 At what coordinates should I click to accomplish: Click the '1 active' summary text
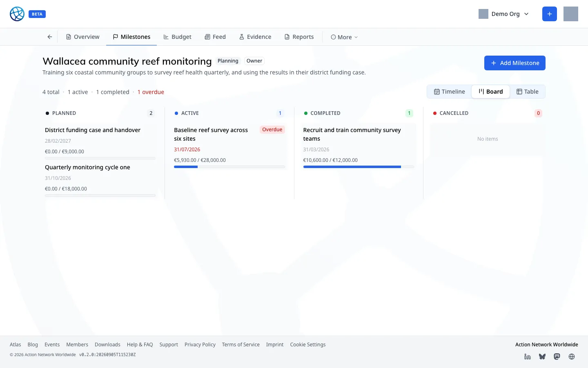point(78,92)
